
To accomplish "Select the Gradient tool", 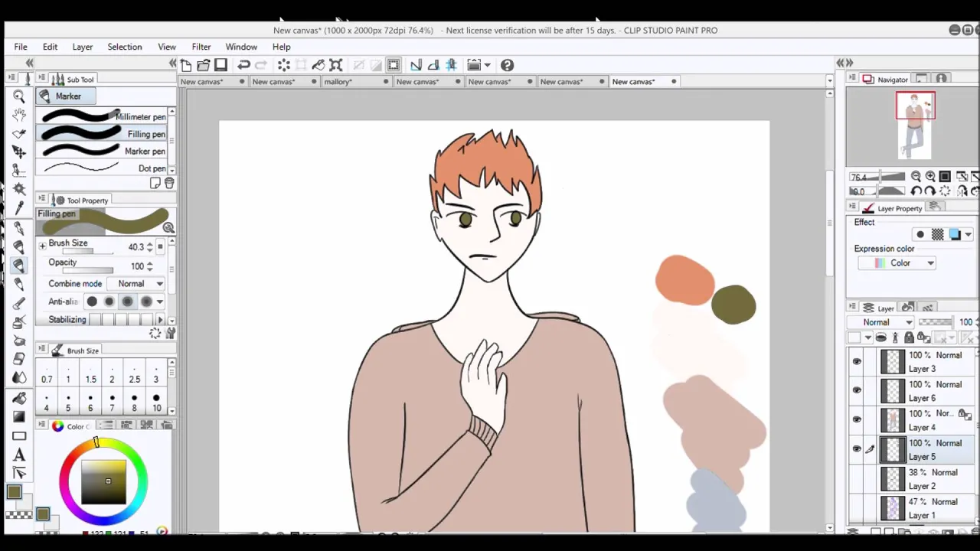I will coord(19,417).
